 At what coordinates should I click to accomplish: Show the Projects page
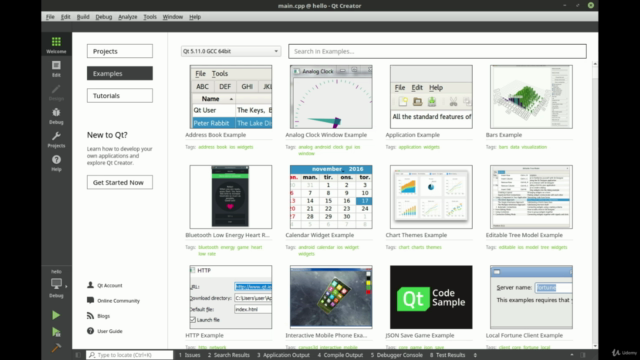[120, 51]
